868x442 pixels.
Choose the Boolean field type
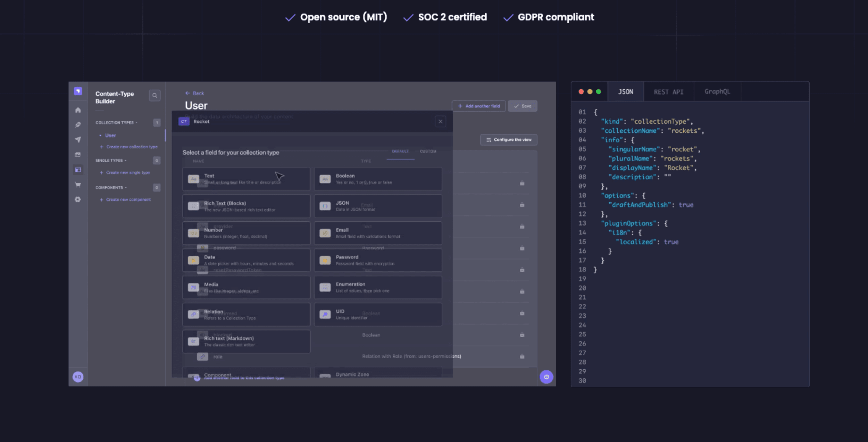click(x=378, y=179)
